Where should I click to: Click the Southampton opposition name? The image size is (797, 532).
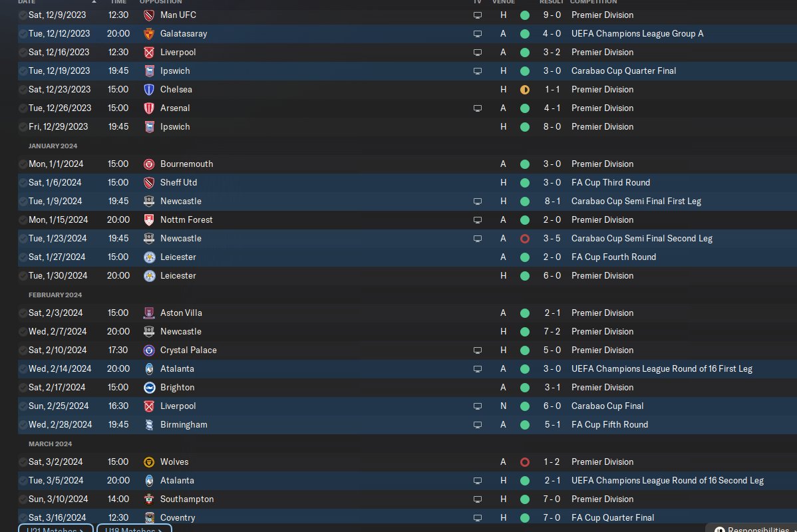(x=187, y=499)
